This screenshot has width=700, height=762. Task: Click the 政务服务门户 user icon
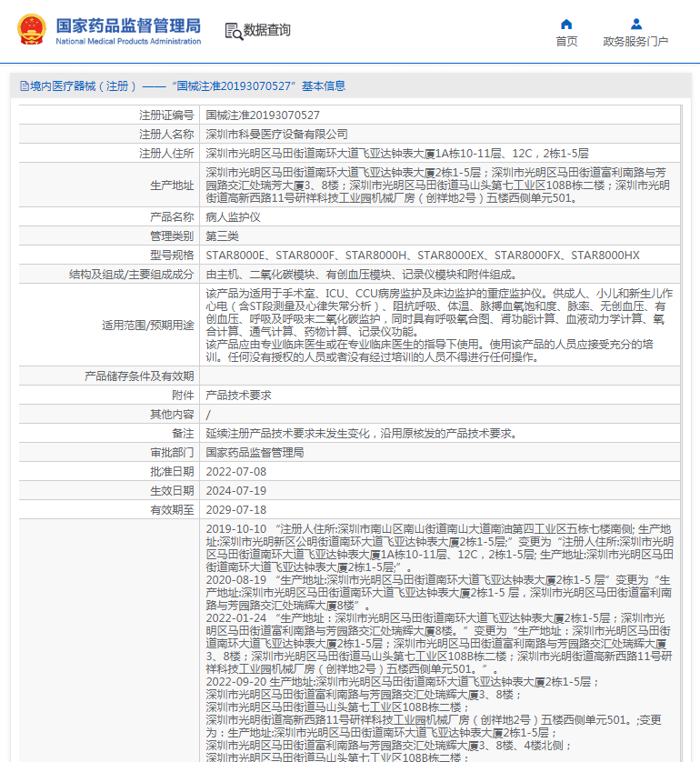coord(635,24)
